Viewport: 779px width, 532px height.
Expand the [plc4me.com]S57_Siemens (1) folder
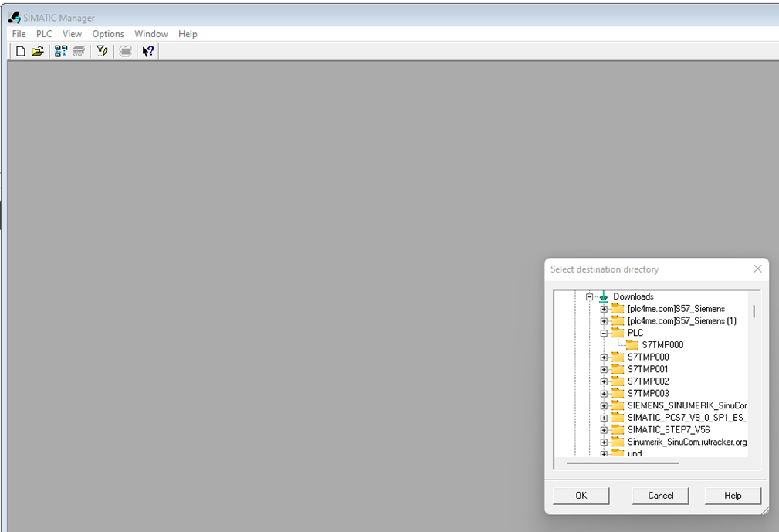[604, 321]
